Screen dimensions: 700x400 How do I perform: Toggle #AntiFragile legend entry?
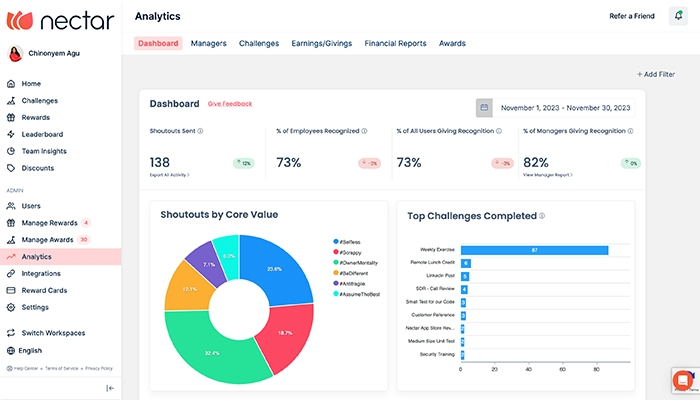349,283
